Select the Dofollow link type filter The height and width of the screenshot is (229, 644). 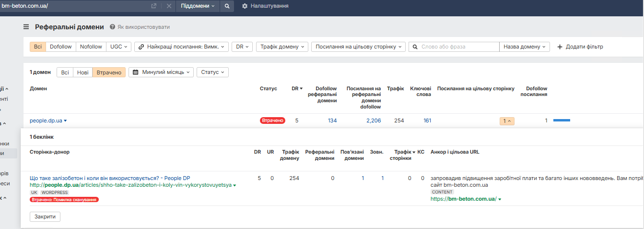(61, 47)
